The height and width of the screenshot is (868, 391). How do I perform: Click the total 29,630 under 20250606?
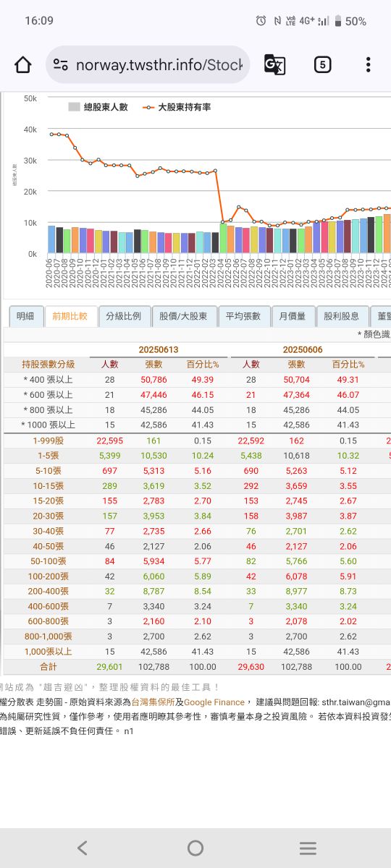click(251, 667)
